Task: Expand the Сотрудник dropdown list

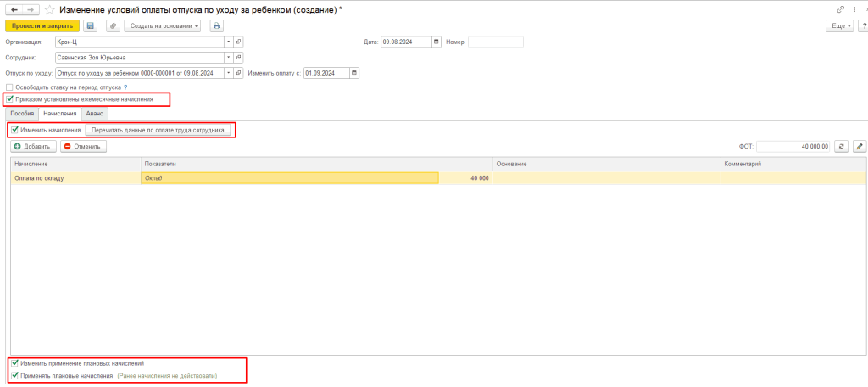Action: pos(228,58)
